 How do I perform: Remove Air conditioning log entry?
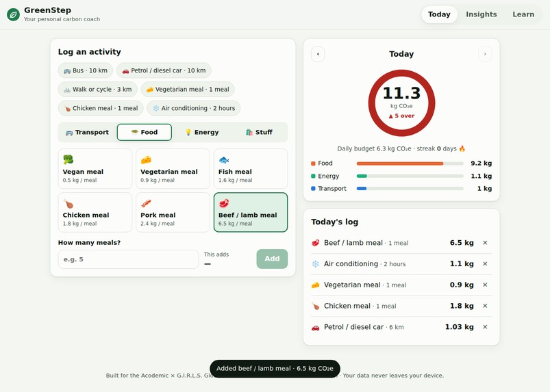tap(485, 264)
